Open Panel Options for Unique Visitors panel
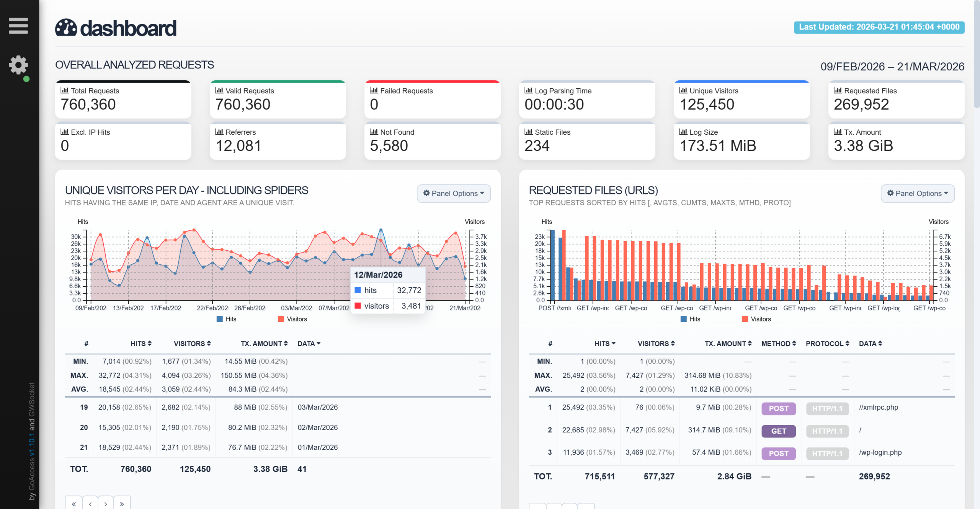 tap(454, 193)
